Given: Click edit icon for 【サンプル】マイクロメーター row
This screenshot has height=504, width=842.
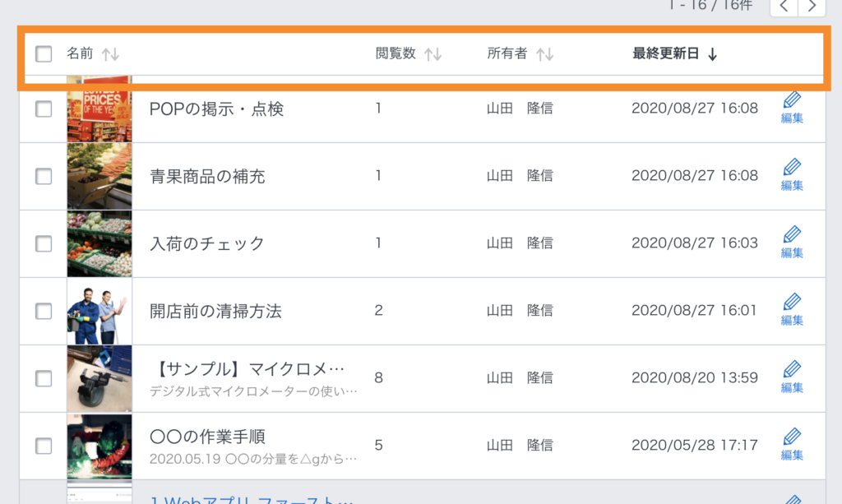Looking at the screenshot, I should point(792,377).
